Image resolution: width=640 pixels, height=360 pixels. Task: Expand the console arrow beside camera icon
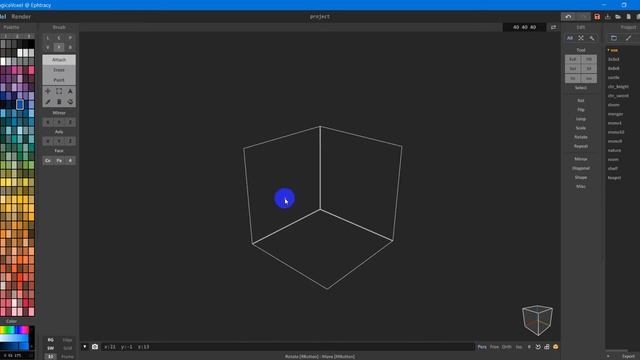tap(84, 347)
